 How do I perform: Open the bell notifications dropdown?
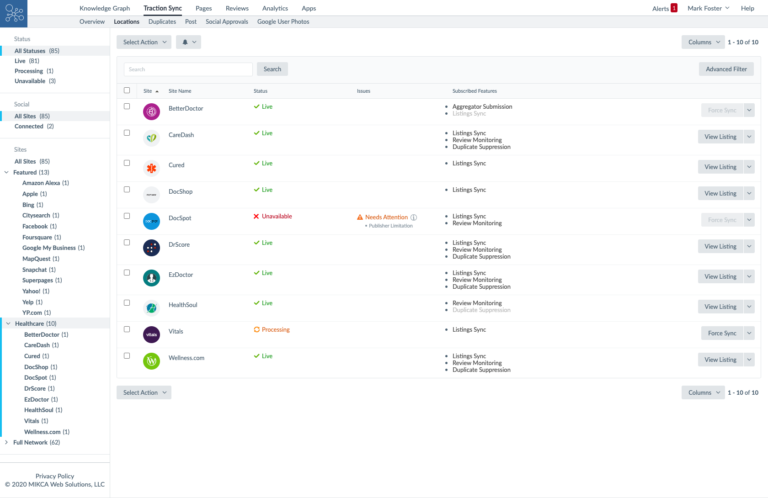tap(189, 42)
